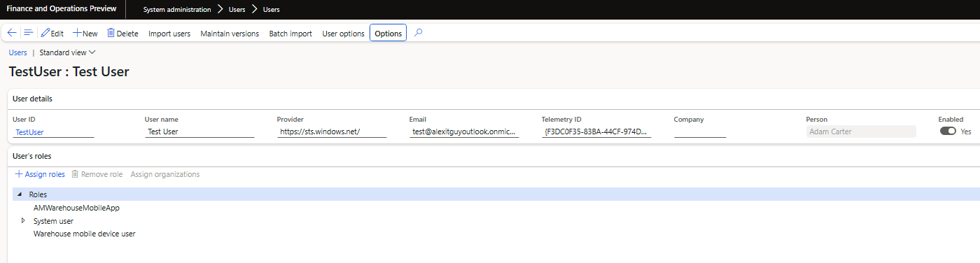Open the navigation list hamburger icon

(x=28, y=33)
